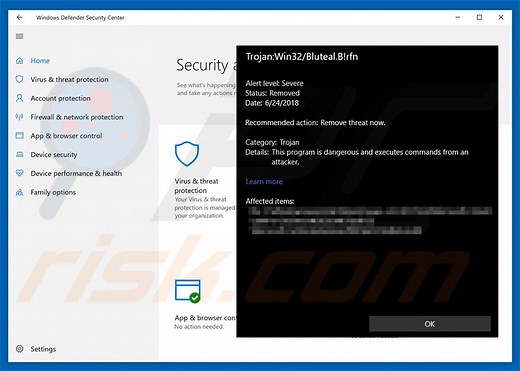Select Home in the sidebar
Viewport: 520px width, 371px height.
(40, 61)
